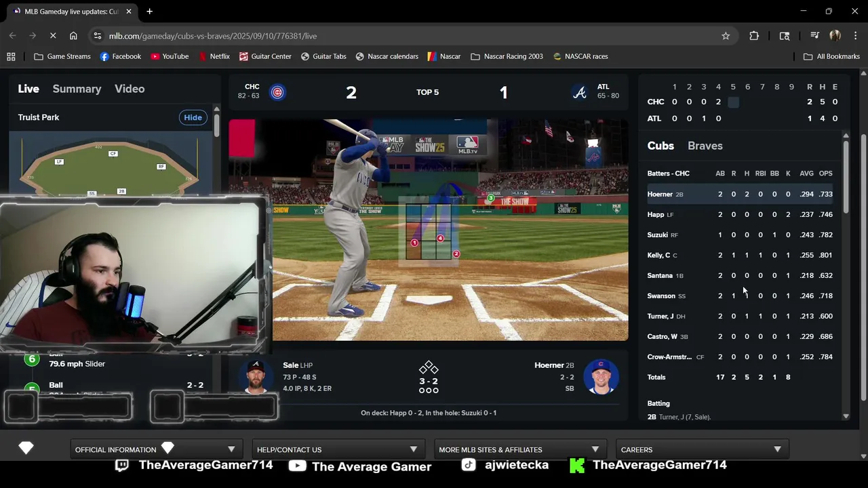Open the apps grid in bookmarks bar

[11, 56]
